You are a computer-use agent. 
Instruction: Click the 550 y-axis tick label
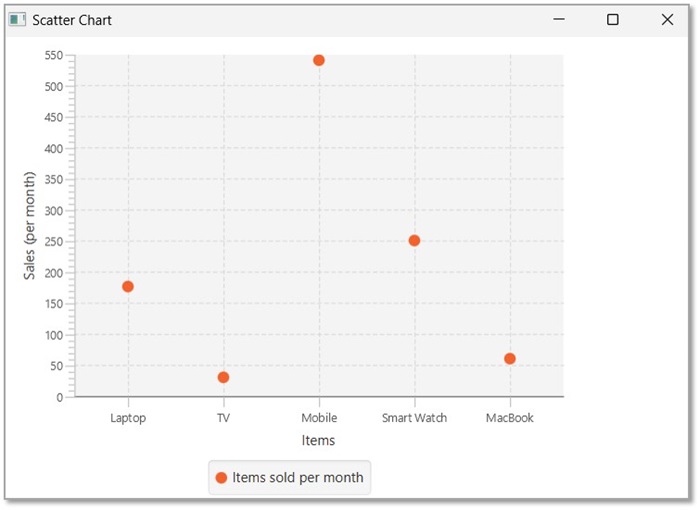tap(53, 56)
